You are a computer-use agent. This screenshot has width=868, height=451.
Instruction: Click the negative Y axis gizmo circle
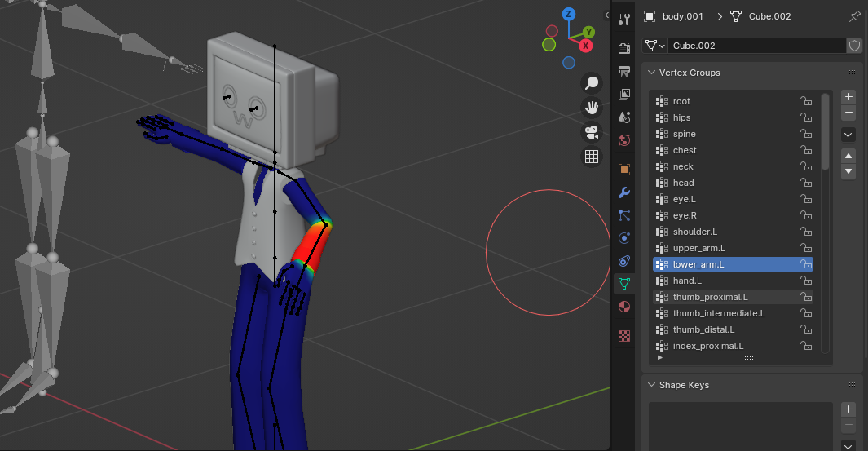(549, 44)
